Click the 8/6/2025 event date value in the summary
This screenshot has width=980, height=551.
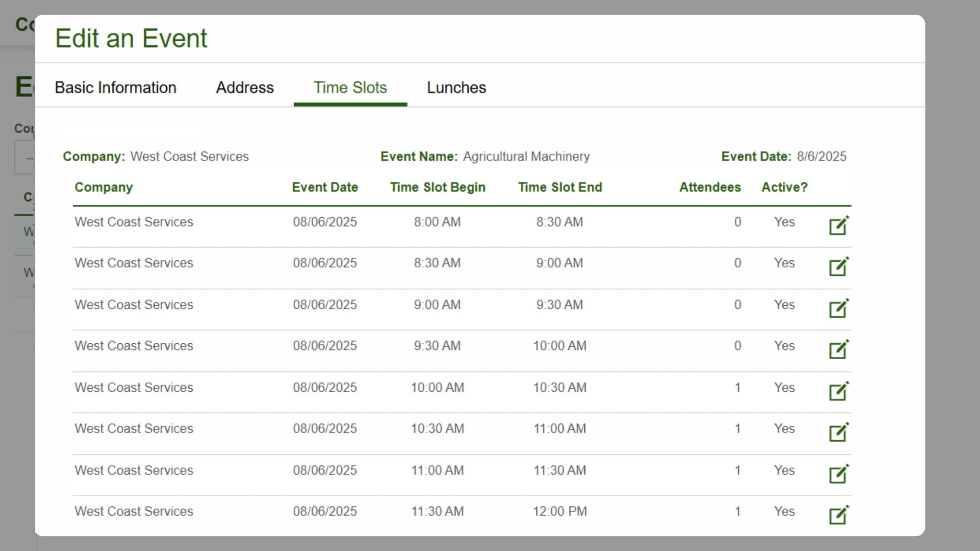[822, 157]
